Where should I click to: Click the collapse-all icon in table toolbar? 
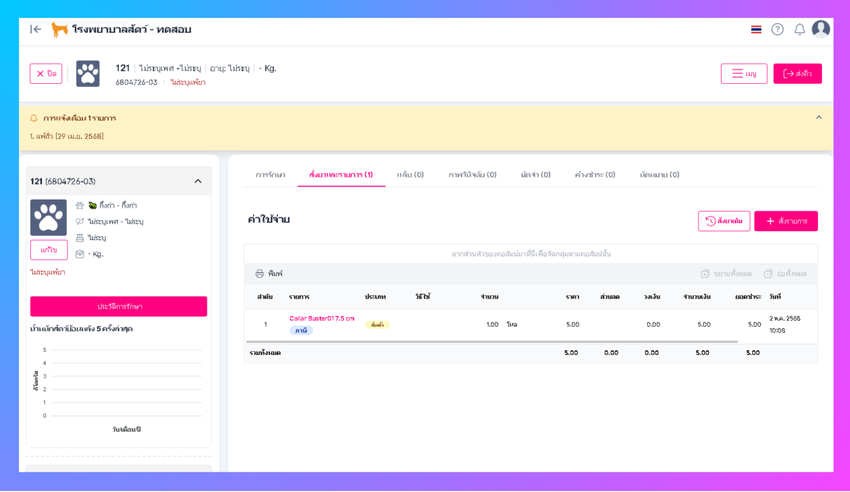click(768, 274)
